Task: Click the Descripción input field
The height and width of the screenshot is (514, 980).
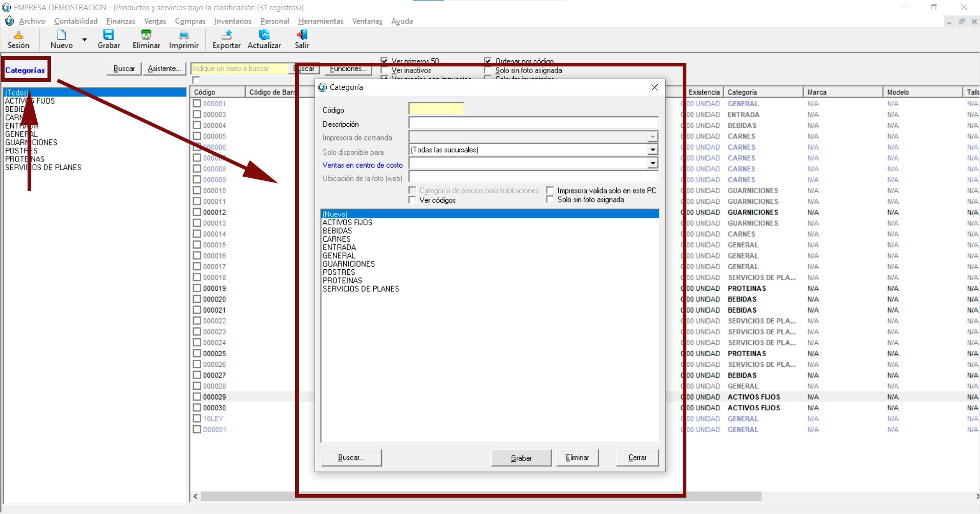Action: click(x=533, y=123)
